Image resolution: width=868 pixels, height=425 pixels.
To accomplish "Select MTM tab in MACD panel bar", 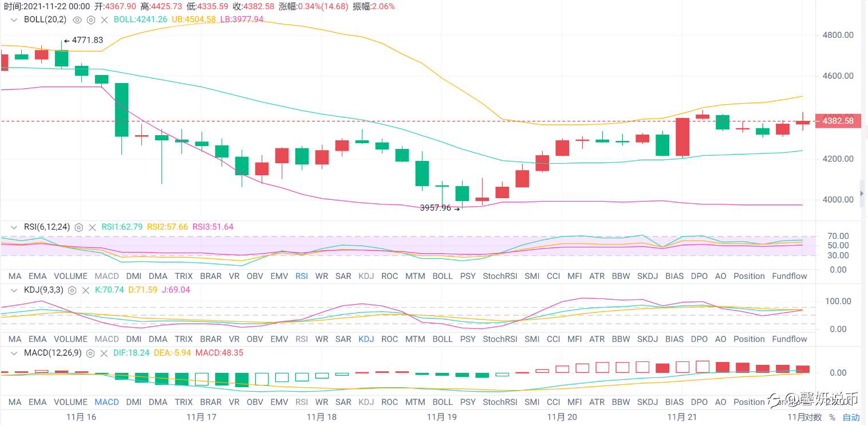I will [415, 402].
